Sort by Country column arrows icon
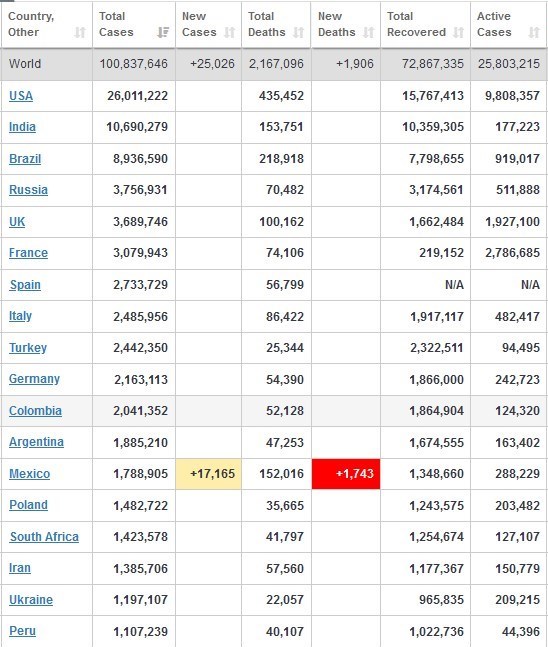548x647 pixels. [80, 32]
